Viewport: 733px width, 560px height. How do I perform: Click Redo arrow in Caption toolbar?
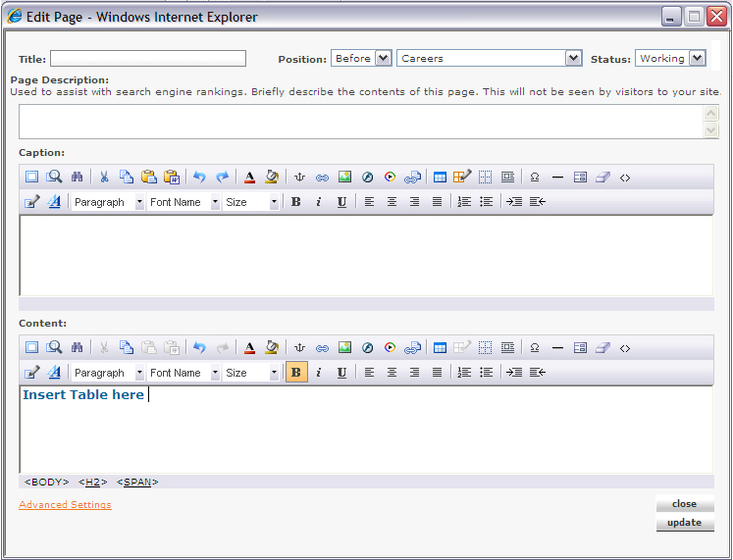click(x=222, y=177)
